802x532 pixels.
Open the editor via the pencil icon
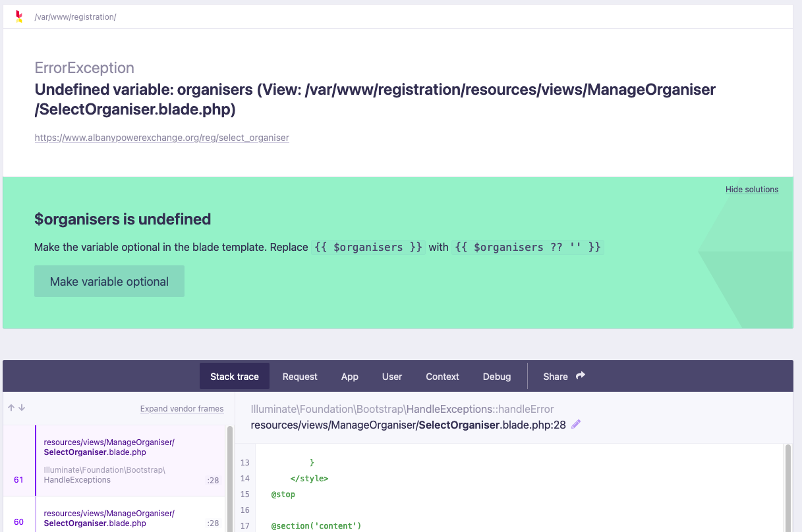[575, 425]
